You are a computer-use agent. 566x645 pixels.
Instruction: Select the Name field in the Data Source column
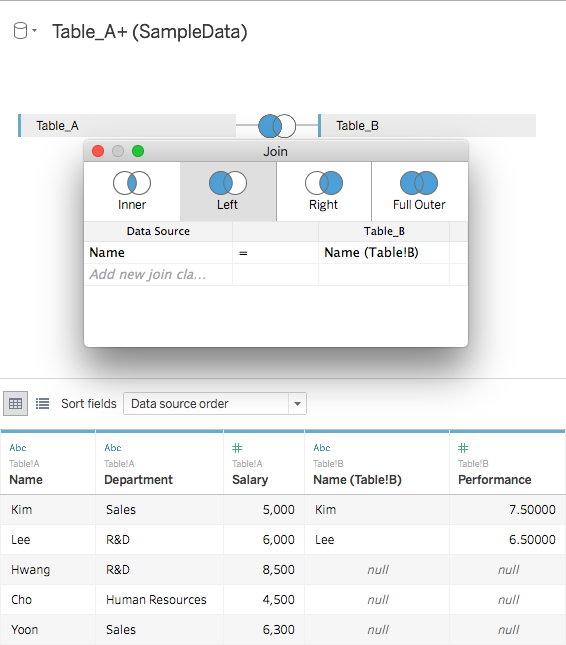pos(158,253)
